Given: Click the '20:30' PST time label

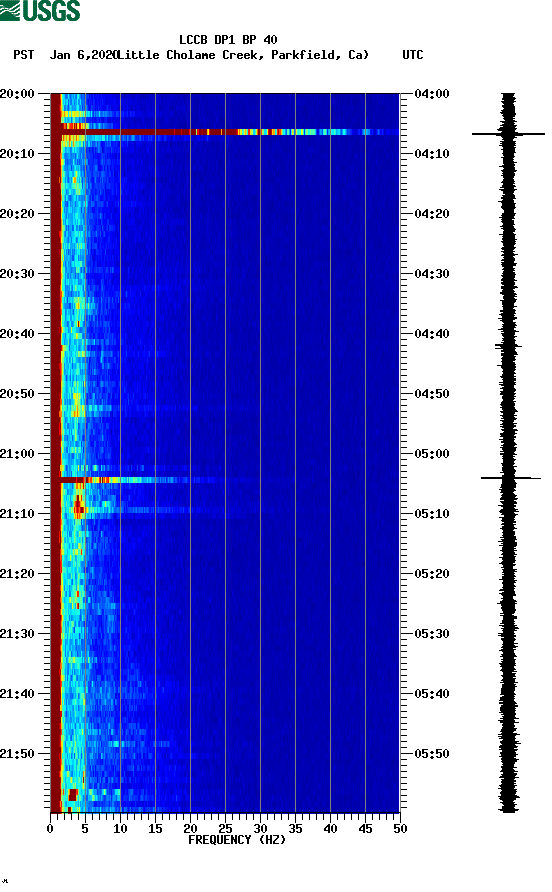Looking at the screenshot, I should pyautogui.click(x=17, y=274).
